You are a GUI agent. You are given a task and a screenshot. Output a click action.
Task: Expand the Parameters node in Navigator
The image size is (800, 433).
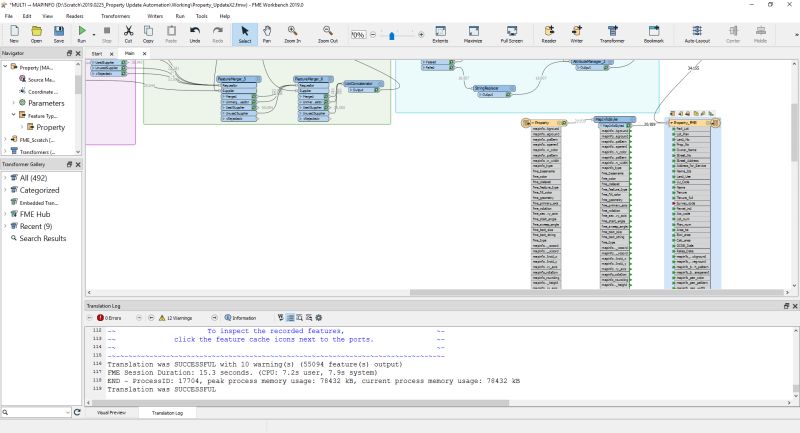tap(13, 103)
